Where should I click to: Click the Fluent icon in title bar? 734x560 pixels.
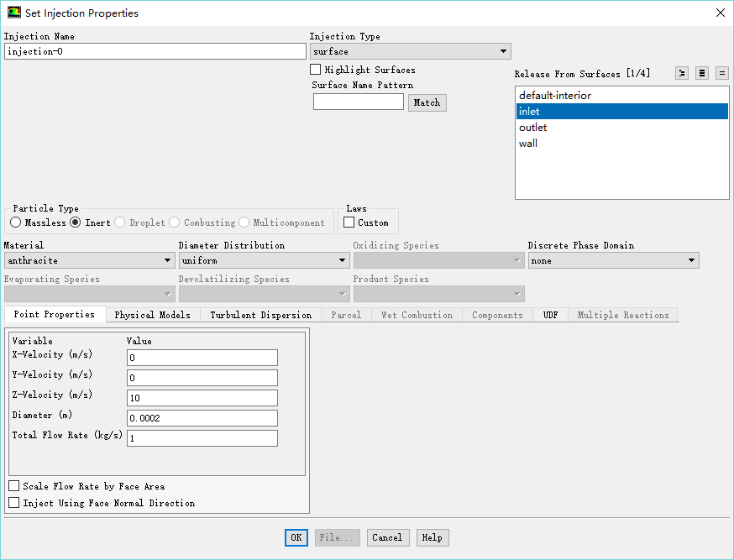(13, 13)
